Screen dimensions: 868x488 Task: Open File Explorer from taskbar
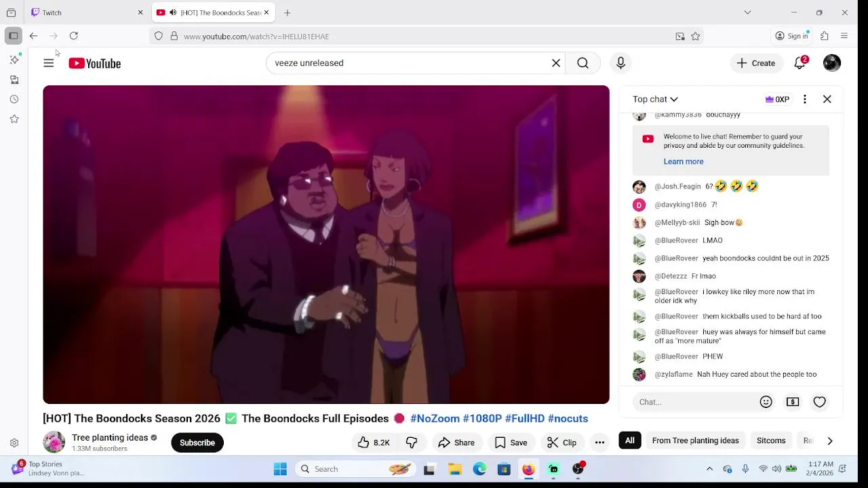click(x=455, y=469)
